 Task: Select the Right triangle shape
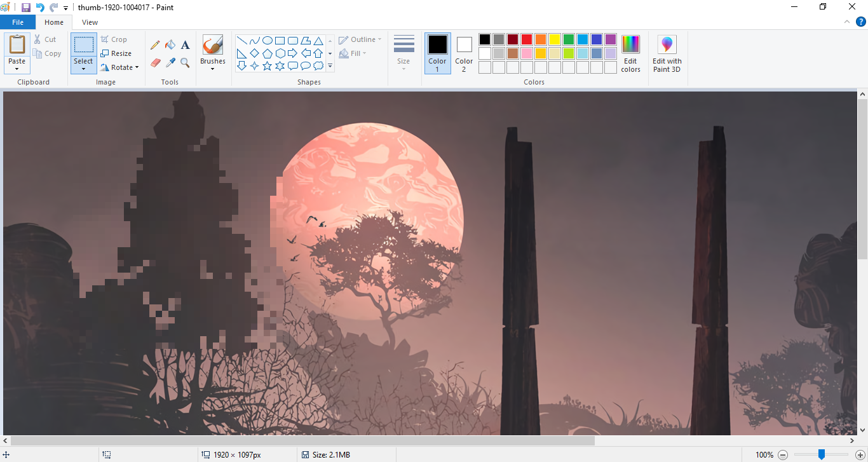(242, 53)
